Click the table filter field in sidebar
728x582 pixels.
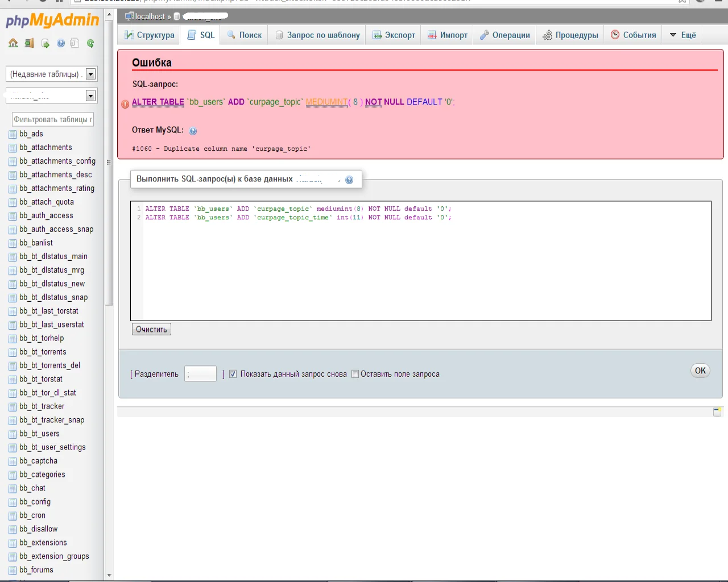coord(52,119)
